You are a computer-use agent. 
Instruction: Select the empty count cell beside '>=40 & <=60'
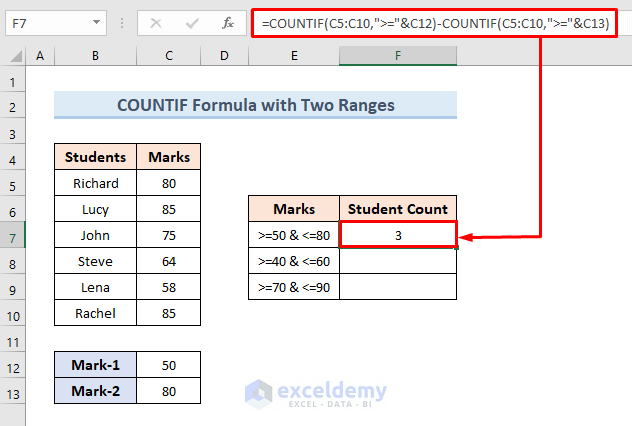[398, 261]
